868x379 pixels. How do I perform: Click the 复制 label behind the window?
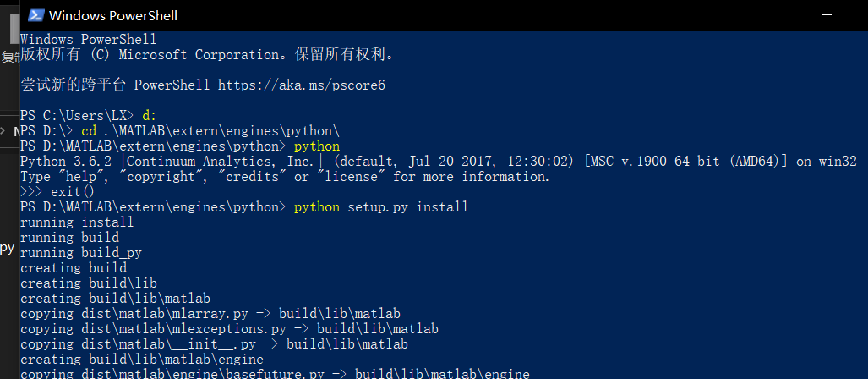[10, 57]
